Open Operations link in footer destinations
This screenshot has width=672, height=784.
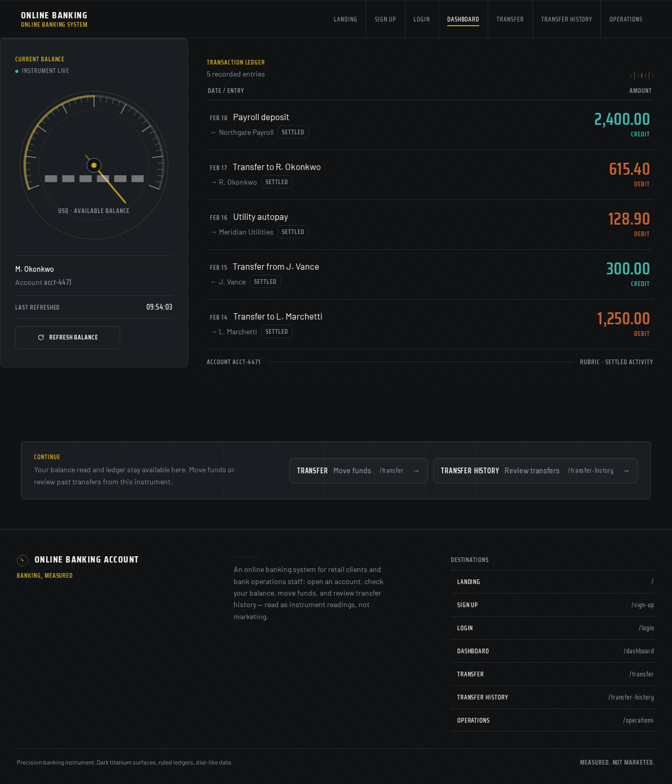(553, 721)
